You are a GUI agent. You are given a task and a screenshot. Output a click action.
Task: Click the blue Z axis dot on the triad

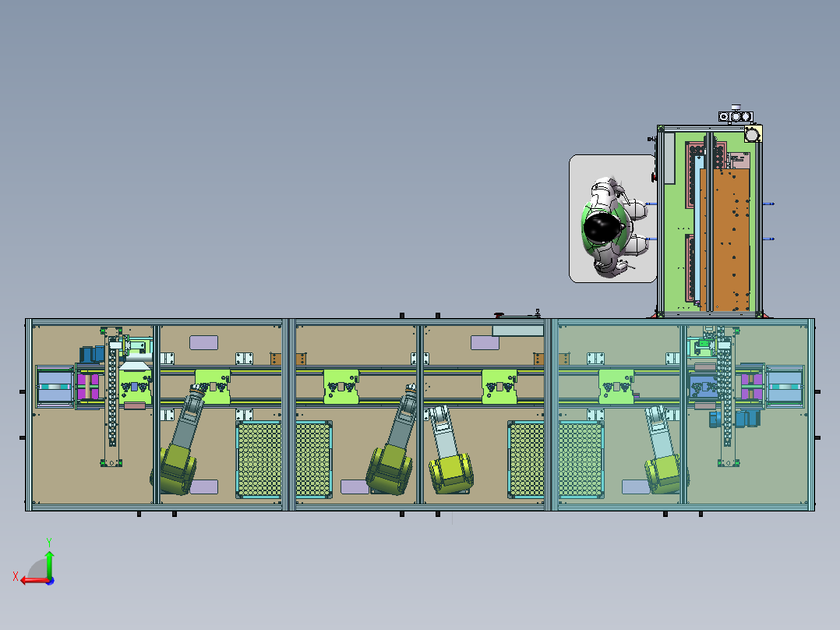click(x=51, y=581)
